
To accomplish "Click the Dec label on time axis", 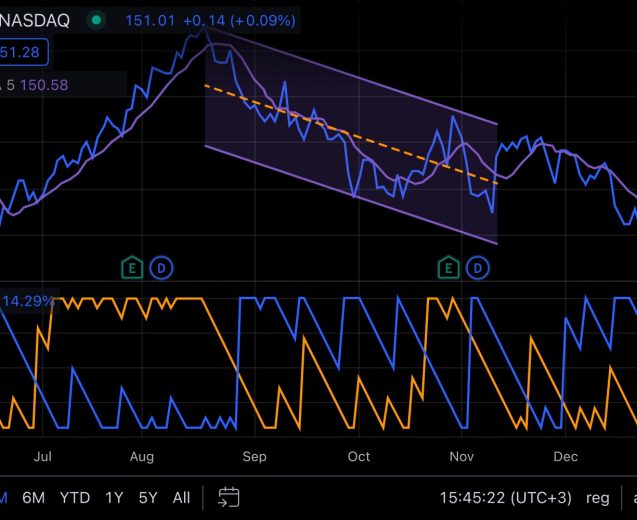I will click(566, 457).
